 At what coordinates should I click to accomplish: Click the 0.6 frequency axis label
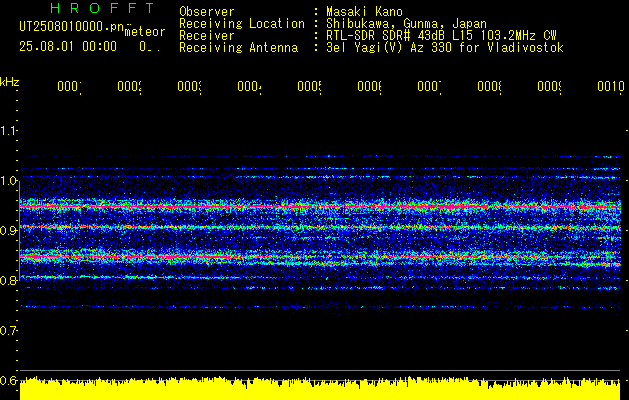pyautogui.click(x=9, y=380)
